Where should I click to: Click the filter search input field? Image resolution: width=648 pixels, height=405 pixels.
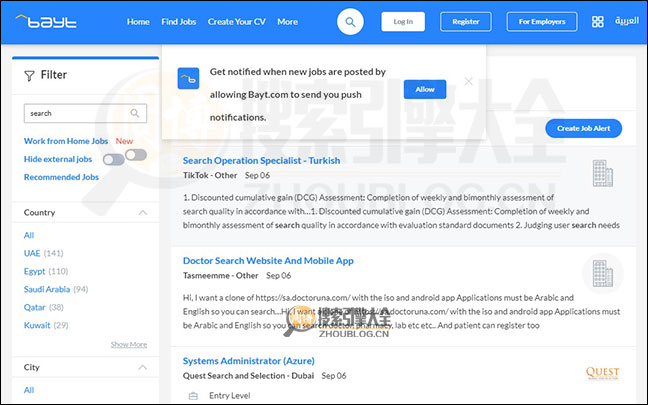(75, 113)
